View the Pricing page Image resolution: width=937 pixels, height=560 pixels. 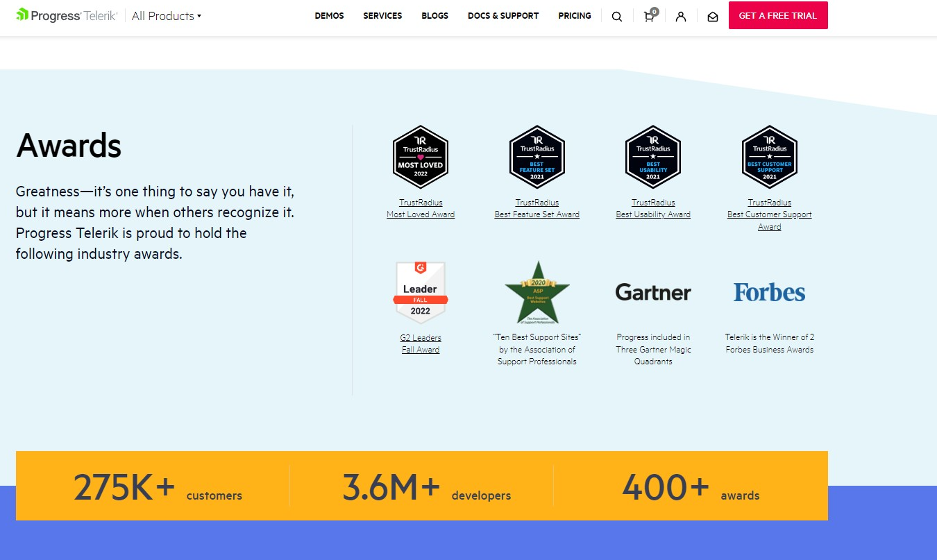pos(575,15)
